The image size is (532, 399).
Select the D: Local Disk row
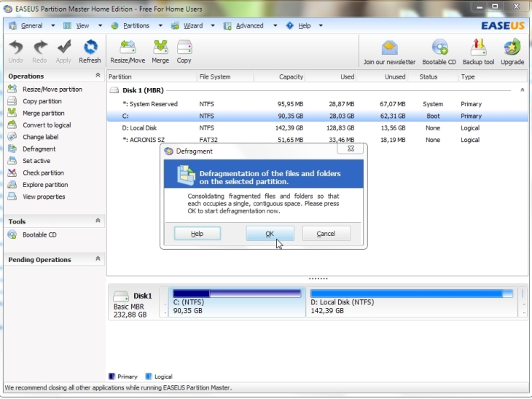coord(317,128)
